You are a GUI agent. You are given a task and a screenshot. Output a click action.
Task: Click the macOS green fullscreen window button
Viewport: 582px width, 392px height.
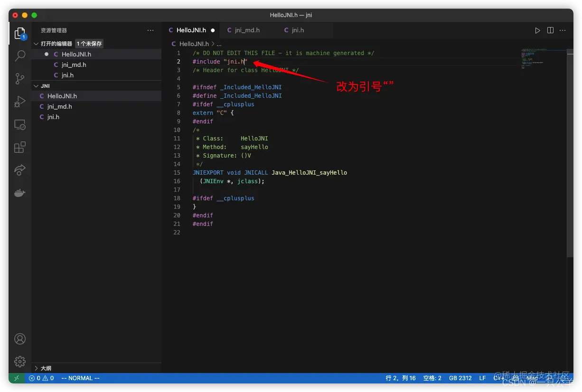point(34,15)
